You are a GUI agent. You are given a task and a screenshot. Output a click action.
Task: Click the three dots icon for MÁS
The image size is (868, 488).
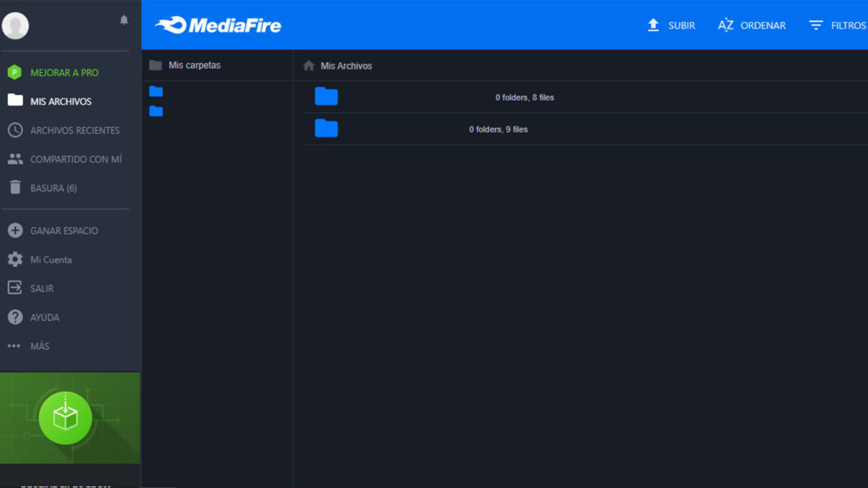click(x=14, y=346)
